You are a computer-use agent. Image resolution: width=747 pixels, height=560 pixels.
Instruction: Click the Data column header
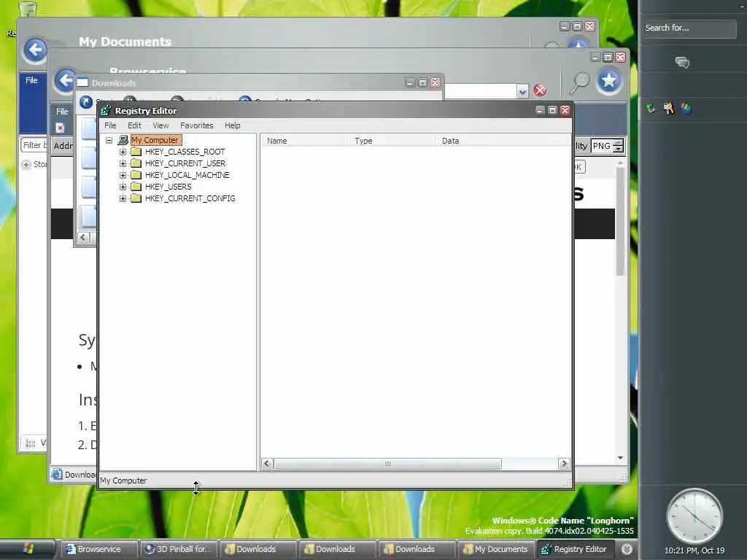click(503, 141)
